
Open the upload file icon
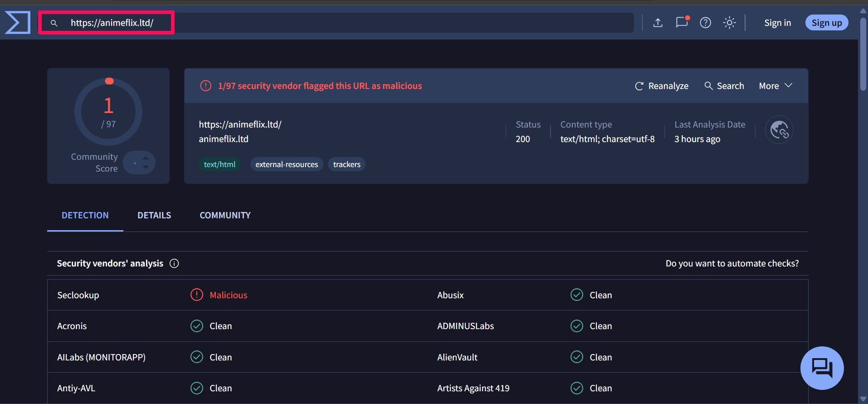click(x=658, y=23)
